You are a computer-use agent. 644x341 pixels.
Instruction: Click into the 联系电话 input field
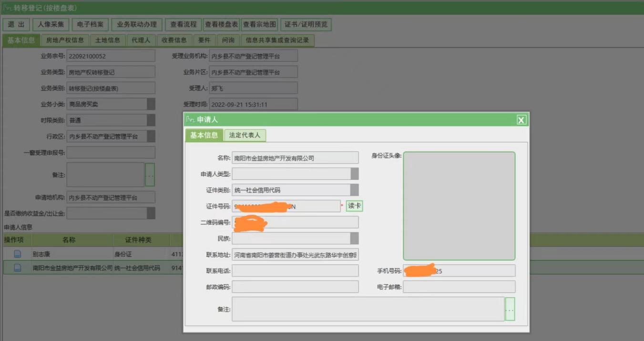[x=295, y=271]
